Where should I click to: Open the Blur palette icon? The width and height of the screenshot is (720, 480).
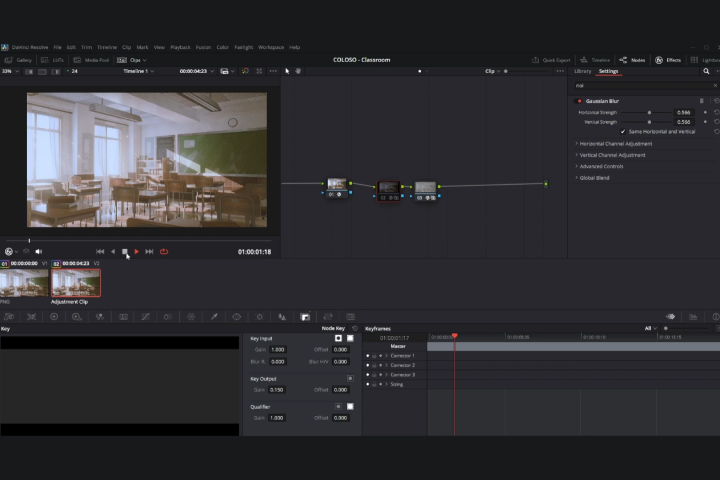pyautogui.click(x=282, y=316)
